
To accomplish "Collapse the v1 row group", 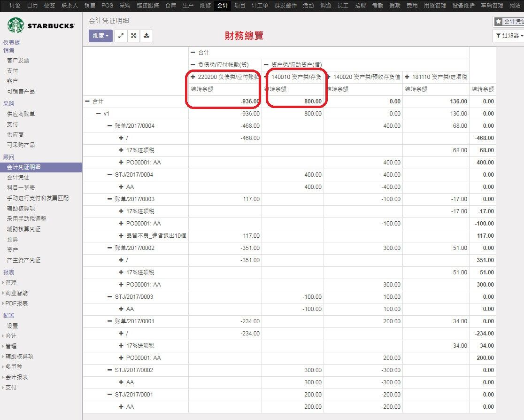I will tap(98, 114).
